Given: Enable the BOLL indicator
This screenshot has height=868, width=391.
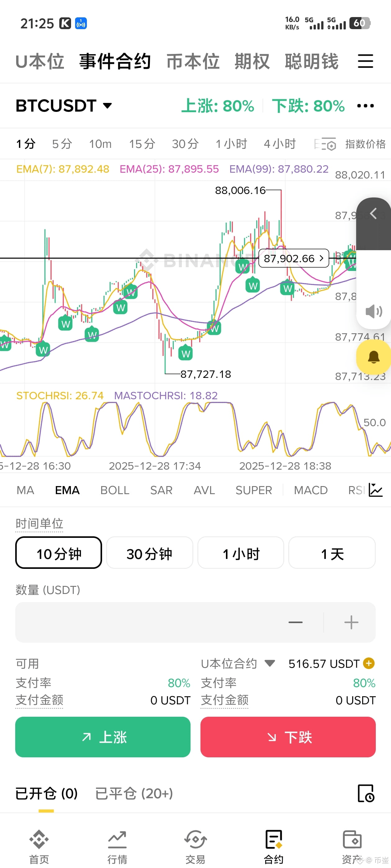Looking at the screenshot, I should point(115,490).
